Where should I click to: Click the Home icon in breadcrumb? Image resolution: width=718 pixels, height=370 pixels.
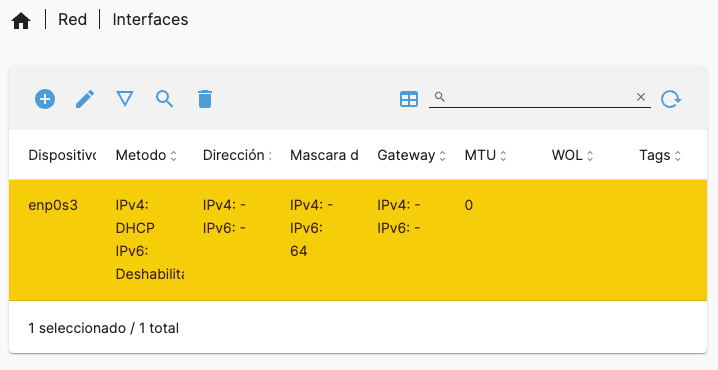[x=21, y=21]
